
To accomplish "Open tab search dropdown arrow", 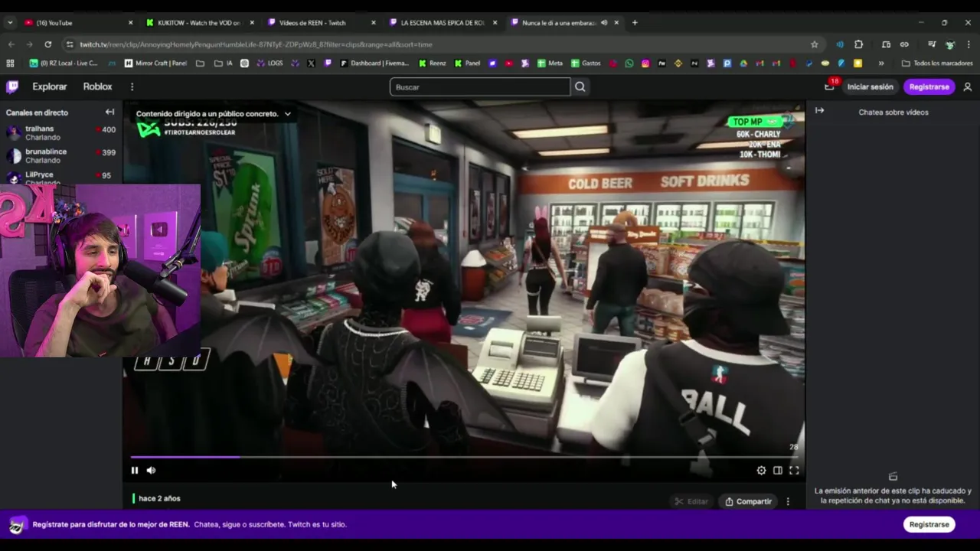I will tap(10, 22).
